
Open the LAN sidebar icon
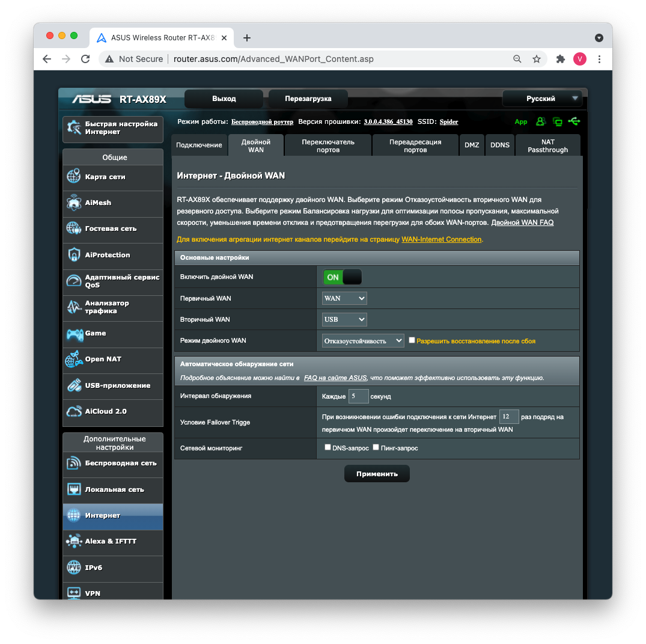click(74, 489)
